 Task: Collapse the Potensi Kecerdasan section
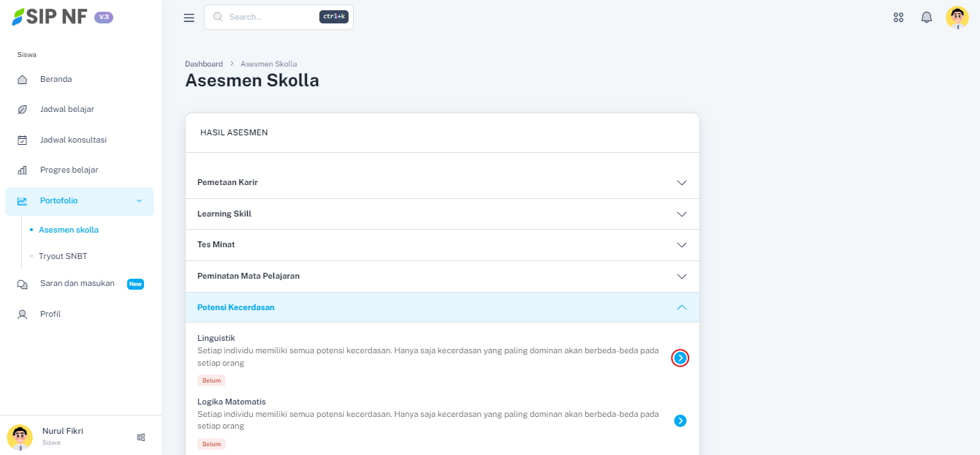(442, 307)
